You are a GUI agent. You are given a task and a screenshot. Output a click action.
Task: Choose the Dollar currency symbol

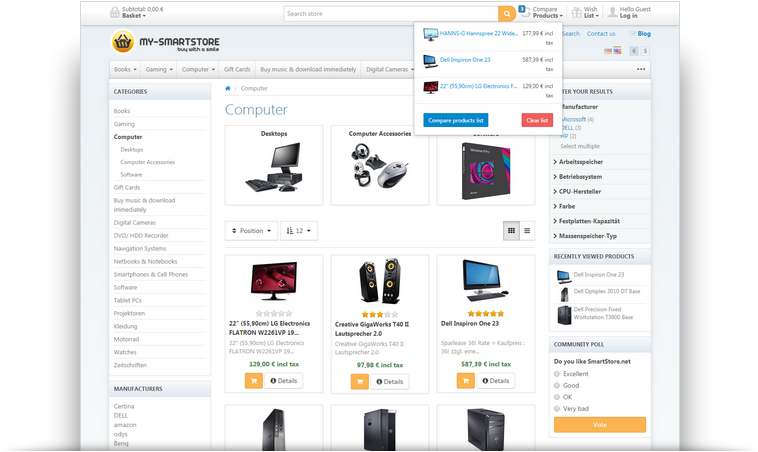click(645, 51)
